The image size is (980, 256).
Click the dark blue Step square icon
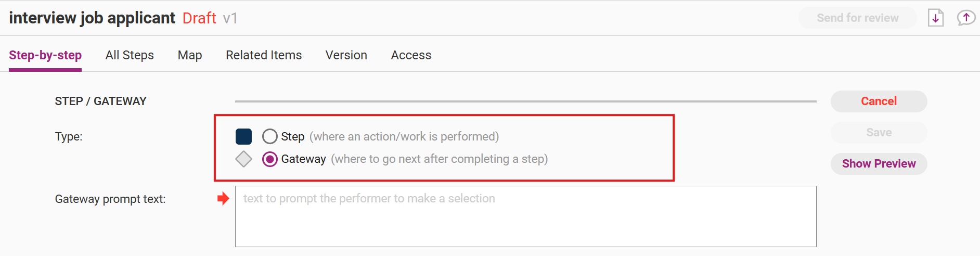coord(243,136)
